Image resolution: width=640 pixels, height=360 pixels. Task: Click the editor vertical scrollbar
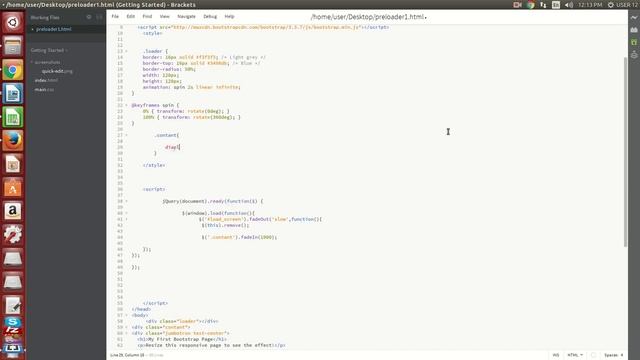click(625, 151)
